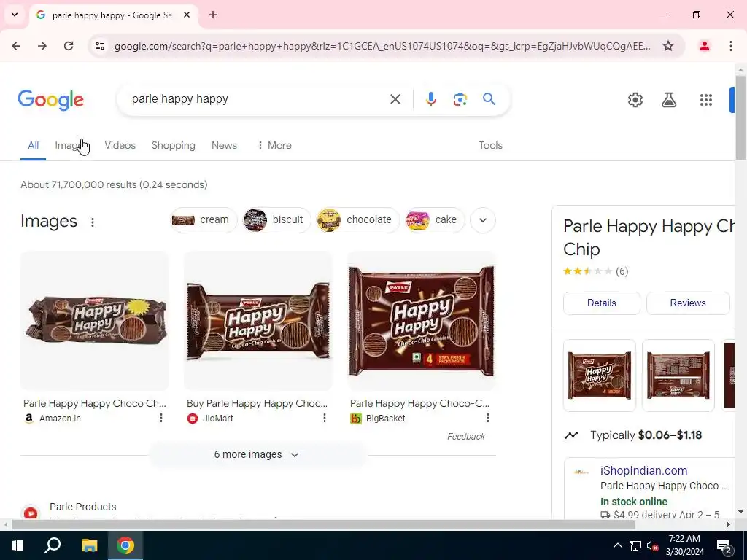This screenshot has height=560, width=747.
Task: Click the Feedback link under images
Action: [x=466, y=437]
